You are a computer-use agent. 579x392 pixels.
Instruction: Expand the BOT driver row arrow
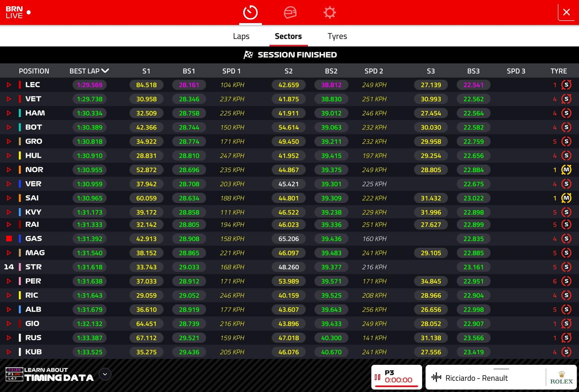click(9, 127)
